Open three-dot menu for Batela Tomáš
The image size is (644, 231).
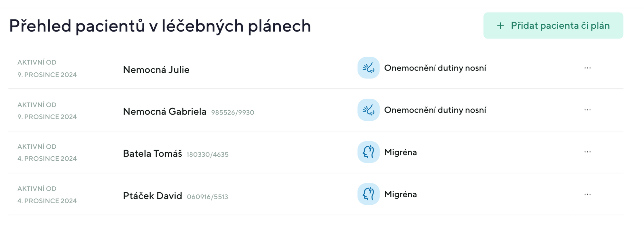(587, 152)
